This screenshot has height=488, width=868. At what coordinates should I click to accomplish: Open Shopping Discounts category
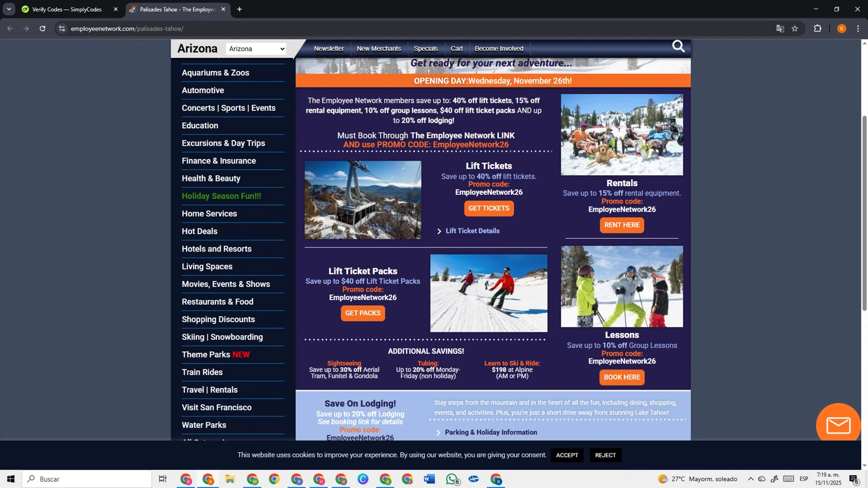218,320
